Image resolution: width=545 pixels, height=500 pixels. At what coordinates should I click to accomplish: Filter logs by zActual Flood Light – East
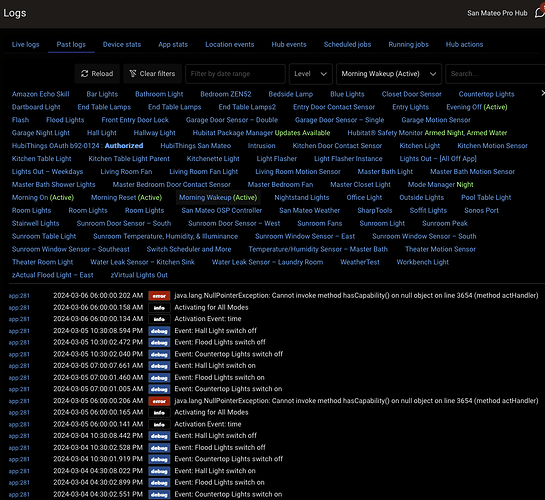(x=52, y=275)
